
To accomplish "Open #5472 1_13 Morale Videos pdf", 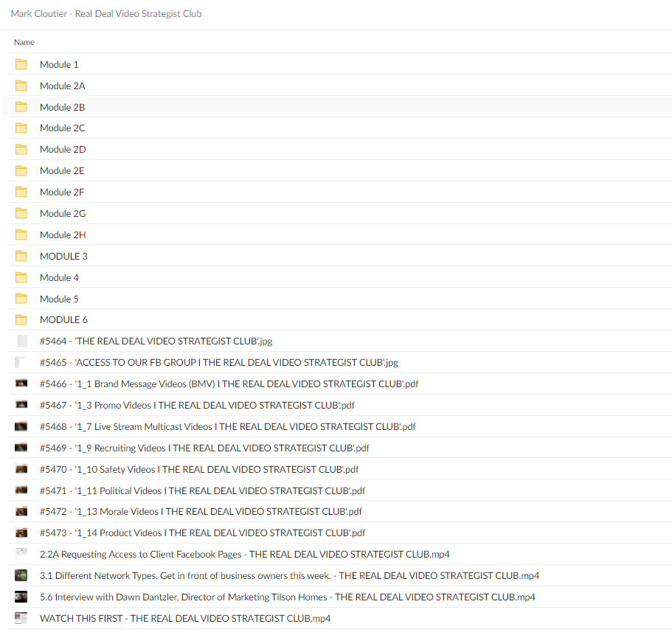I will (201, 512).
